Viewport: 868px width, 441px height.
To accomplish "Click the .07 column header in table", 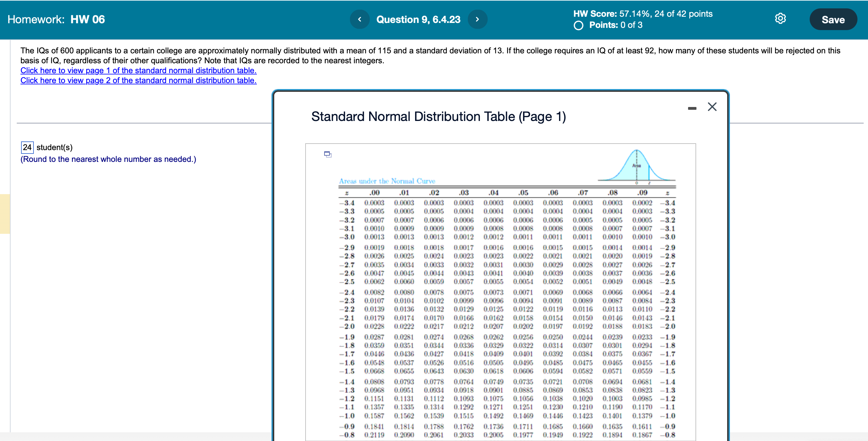I will 583,193.
